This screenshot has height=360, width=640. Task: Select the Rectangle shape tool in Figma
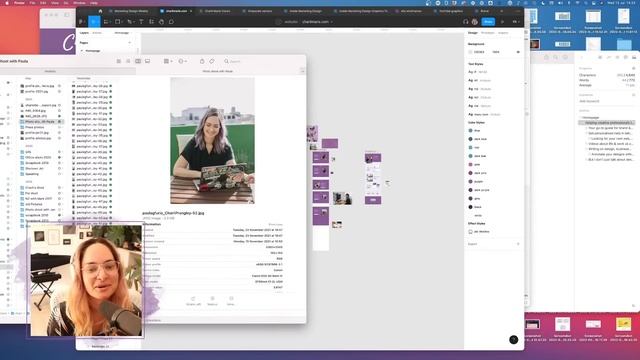point(118,22)
